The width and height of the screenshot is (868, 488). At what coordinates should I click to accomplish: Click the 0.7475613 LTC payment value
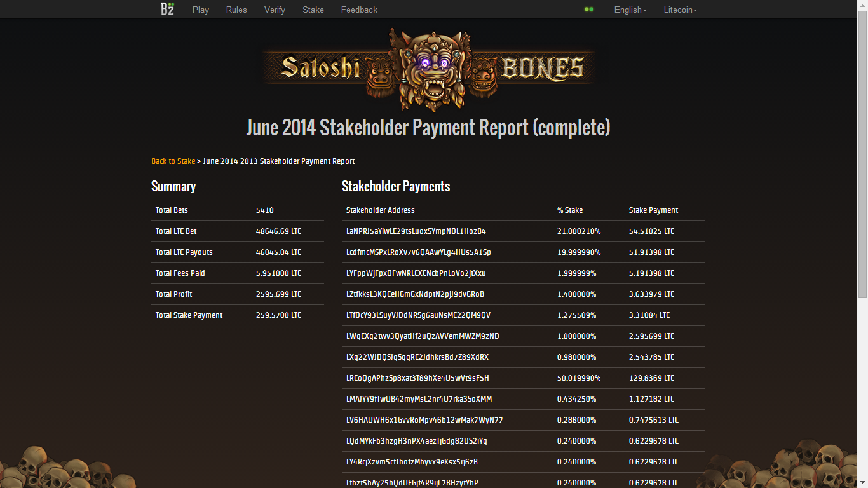(x=654, y=420)
